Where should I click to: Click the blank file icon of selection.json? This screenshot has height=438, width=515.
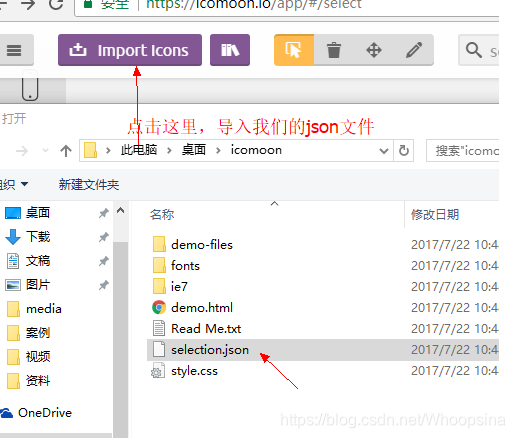159,349
